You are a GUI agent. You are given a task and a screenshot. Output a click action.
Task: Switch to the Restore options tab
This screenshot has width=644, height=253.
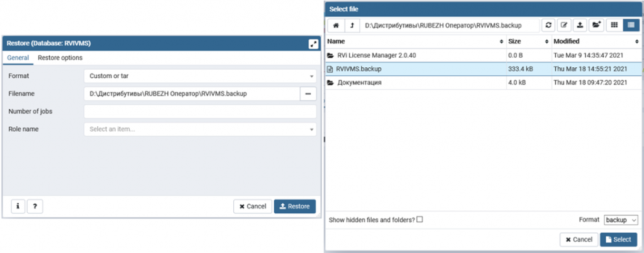coord(60,58)
